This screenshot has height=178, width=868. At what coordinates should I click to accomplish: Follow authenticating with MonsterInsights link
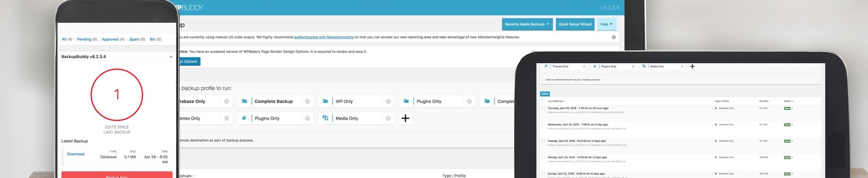[x=324, y=37]
